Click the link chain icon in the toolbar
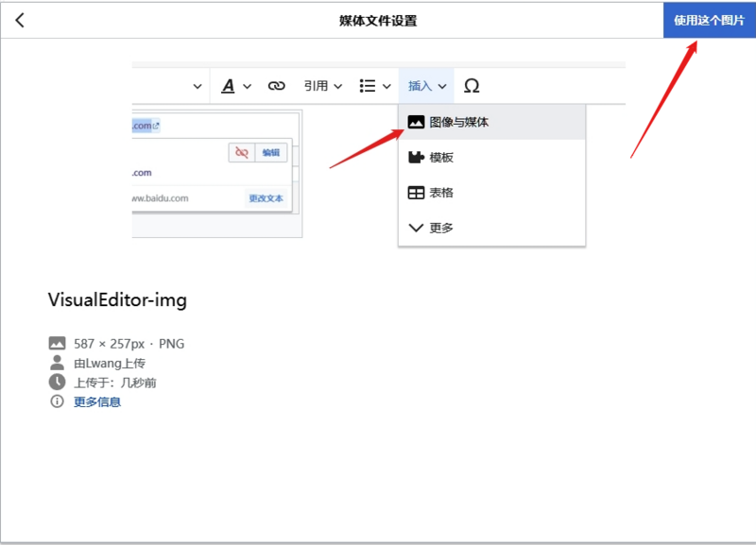The image size is (756, 545). click(x=277, y=85)
